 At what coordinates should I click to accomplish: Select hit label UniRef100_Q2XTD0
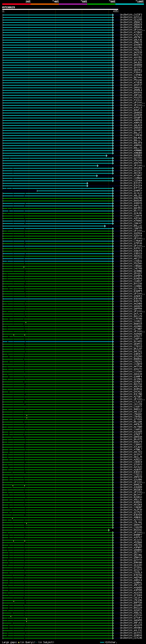pos(131,158)
